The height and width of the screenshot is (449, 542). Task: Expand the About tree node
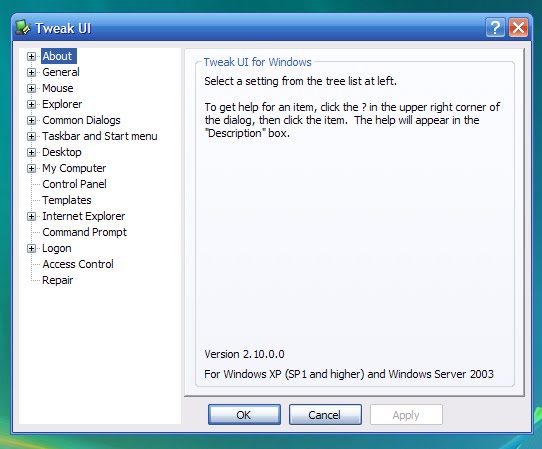(31, 56)
